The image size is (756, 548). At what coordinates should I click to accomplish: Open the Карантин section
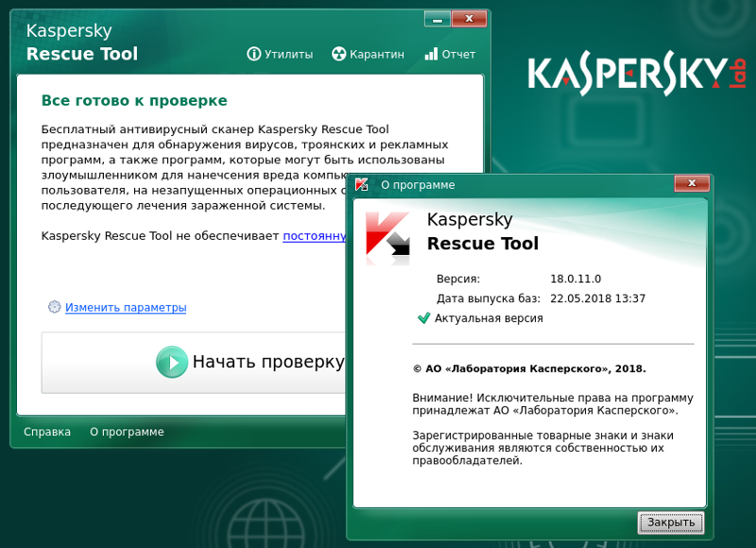[x=377, y=55]
